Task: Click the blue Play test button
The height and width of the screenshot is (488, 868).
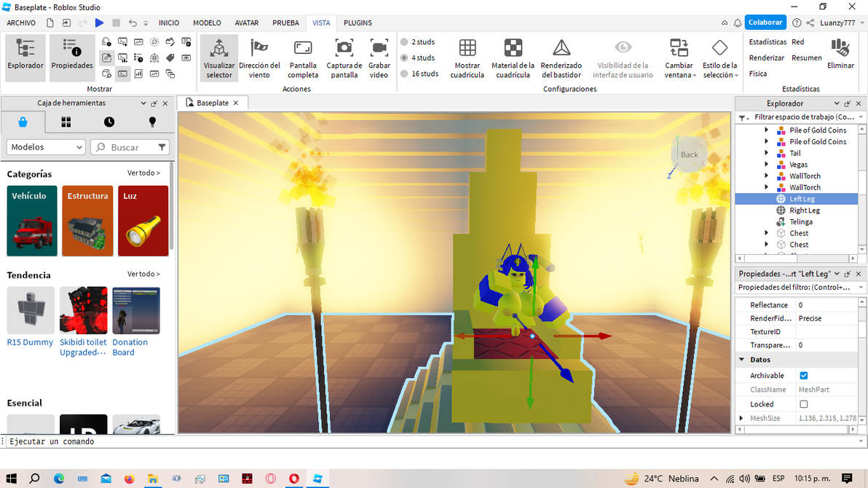Action: point(100,23)
